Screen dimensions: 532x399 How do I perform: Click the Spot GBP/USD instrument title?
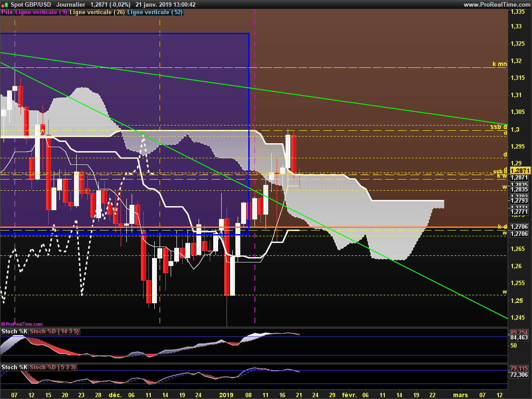31,4
